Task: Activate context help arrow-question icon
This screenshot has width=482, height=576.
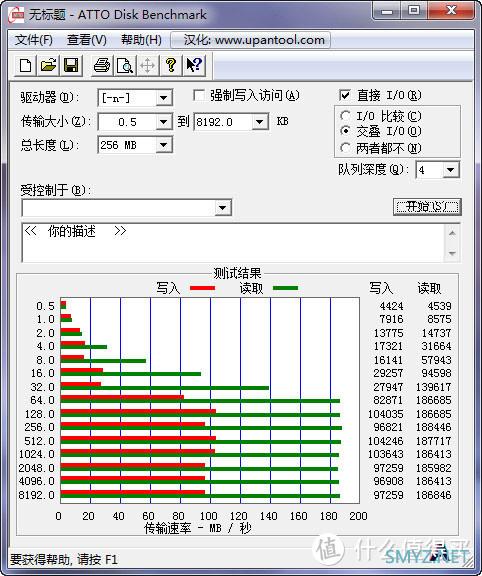Action: click(x=194, y=66)
